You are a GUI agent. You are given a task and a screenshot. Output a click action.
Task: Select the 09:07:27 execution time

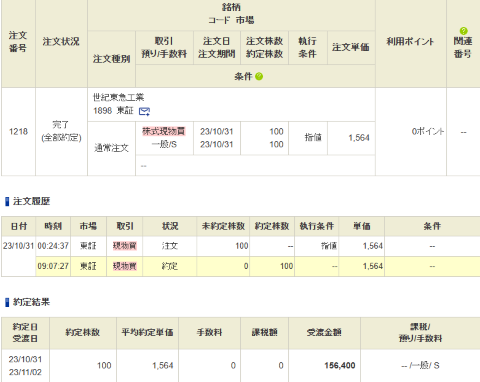(x=53, y=266)
